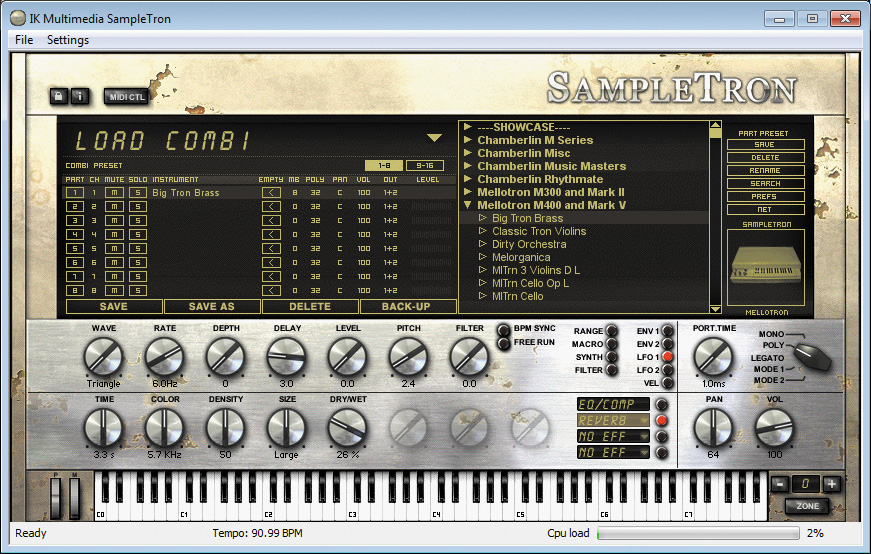Solo part 5

coord(138,248)
